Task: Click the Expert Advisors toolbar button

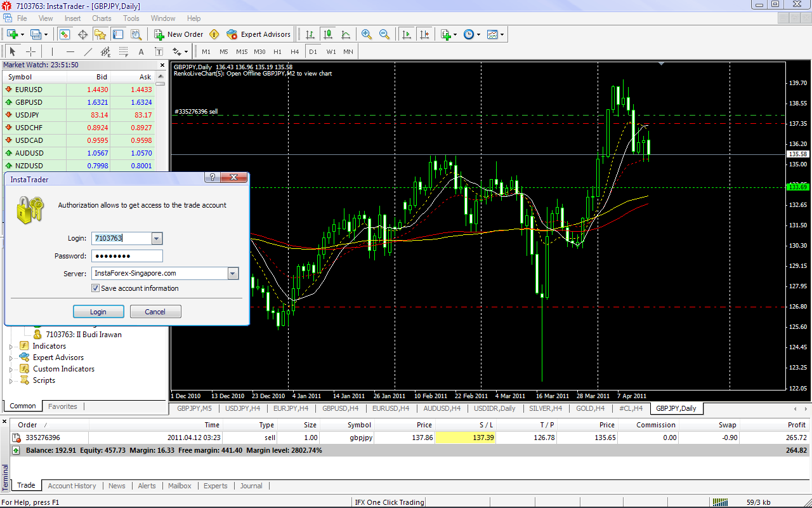Action: [x=258, y=34]
